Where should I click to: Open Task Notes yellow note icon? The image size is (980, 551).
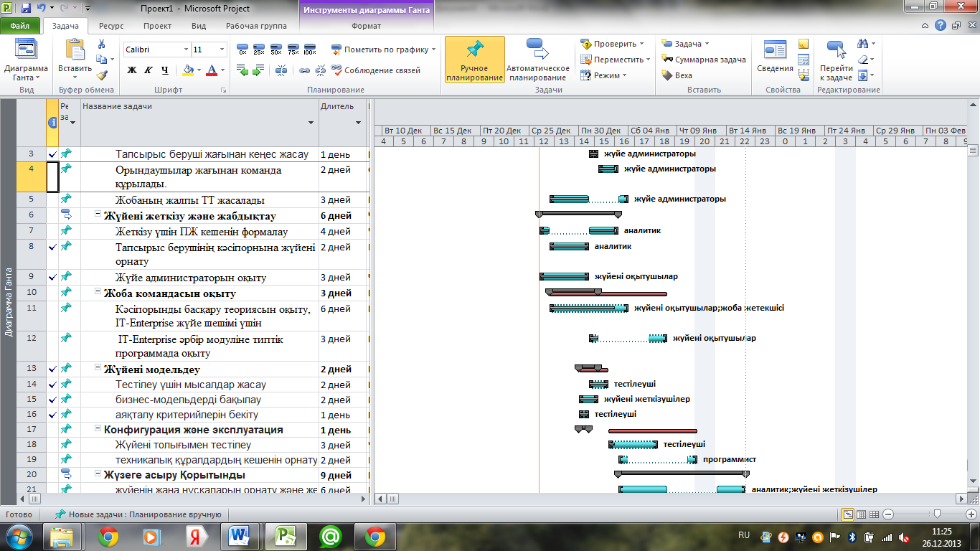[804, 44]
